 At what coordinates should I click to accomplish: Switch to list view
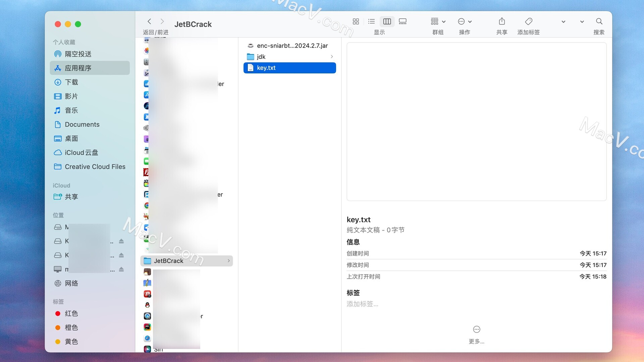[371, 21]
